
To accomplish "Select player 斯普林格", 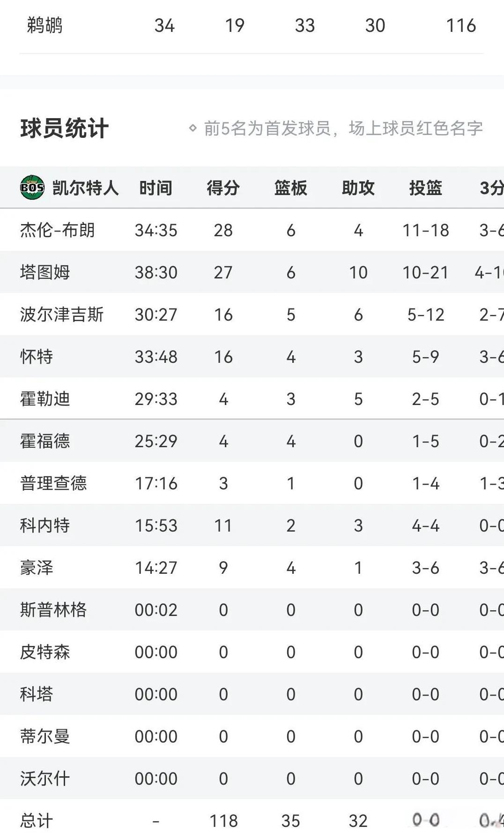I will [x=53, y=610].
